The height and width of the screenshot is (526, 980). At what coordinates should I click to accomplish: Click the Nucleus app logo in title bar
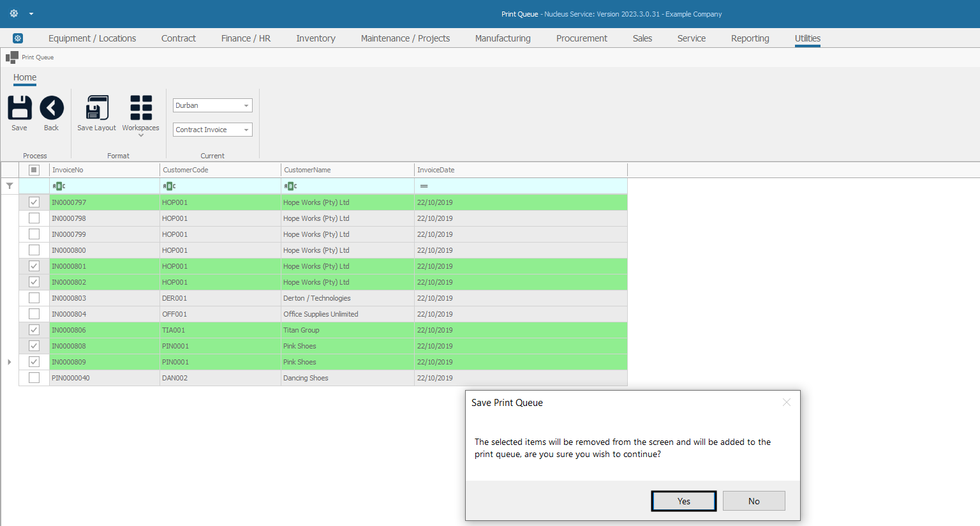(x=14, y=13)
